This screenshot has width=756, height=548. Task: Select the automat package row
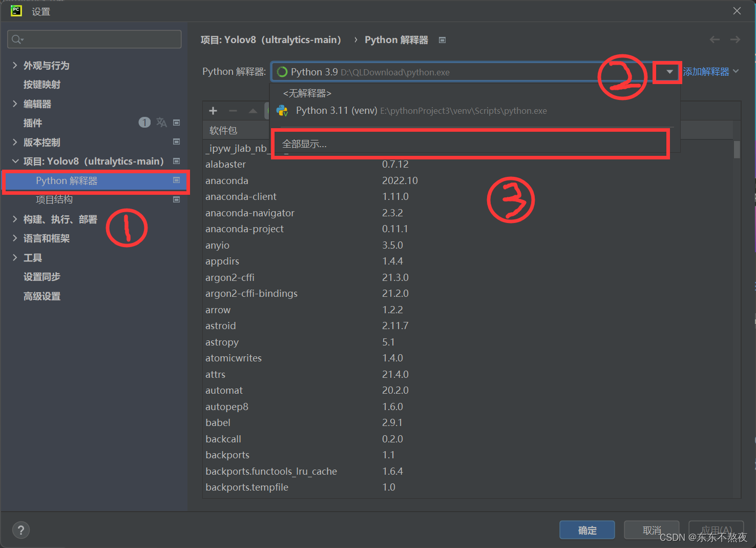click(468, 391)
